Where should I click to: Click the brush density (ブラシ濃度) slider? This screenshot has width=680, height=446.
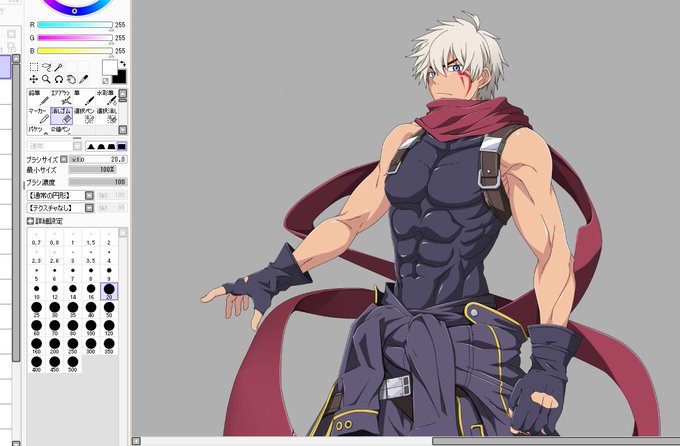[98, 182]
